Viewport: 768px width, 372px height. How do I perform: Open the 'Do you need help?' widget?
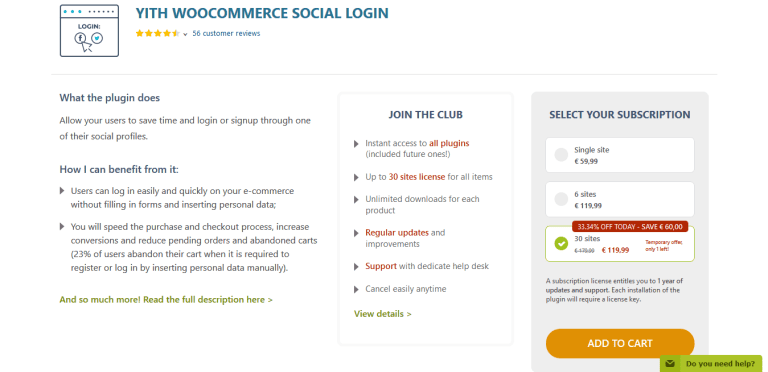tap(711, 364)
